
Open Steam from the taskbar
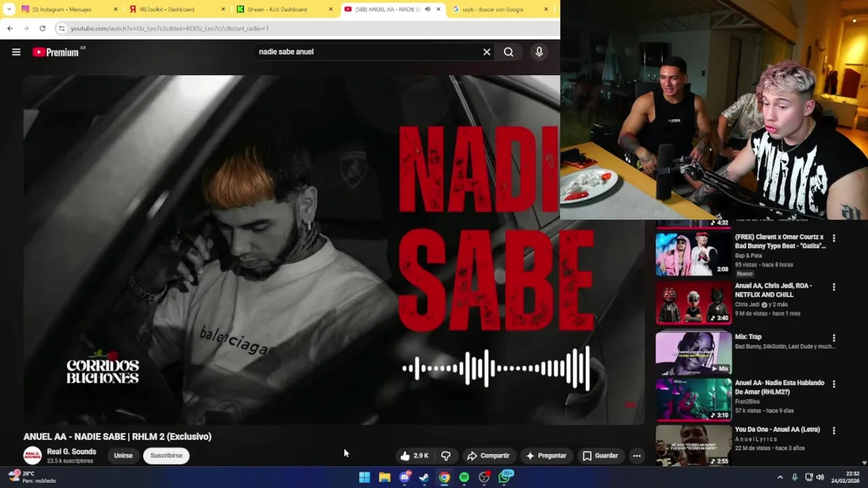click(x=424, y=477)
